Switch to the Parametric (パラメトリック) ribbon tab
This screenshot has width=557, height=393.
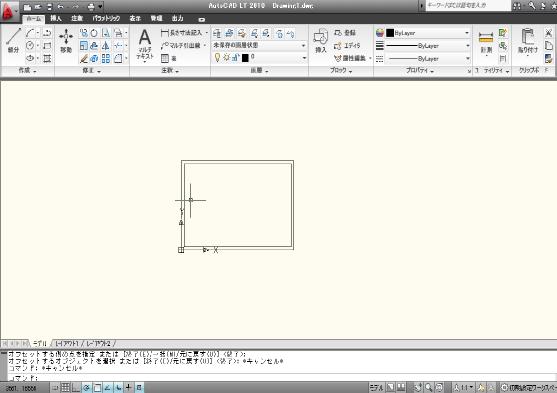tap(106, 18)
